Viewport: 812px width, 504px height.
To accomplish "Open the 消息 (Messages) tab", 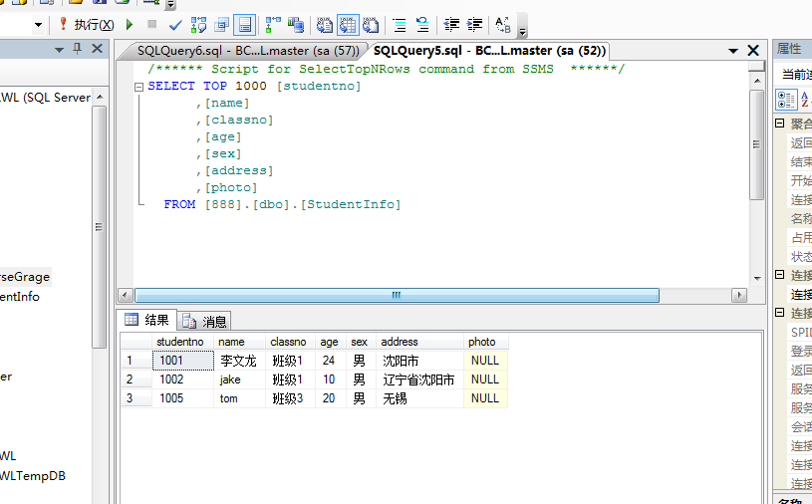I will [x=206, y=321].
